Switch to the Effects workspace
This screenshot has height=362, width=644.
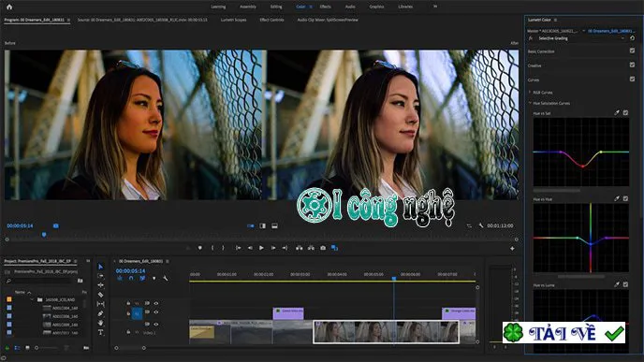pos(326,7)
